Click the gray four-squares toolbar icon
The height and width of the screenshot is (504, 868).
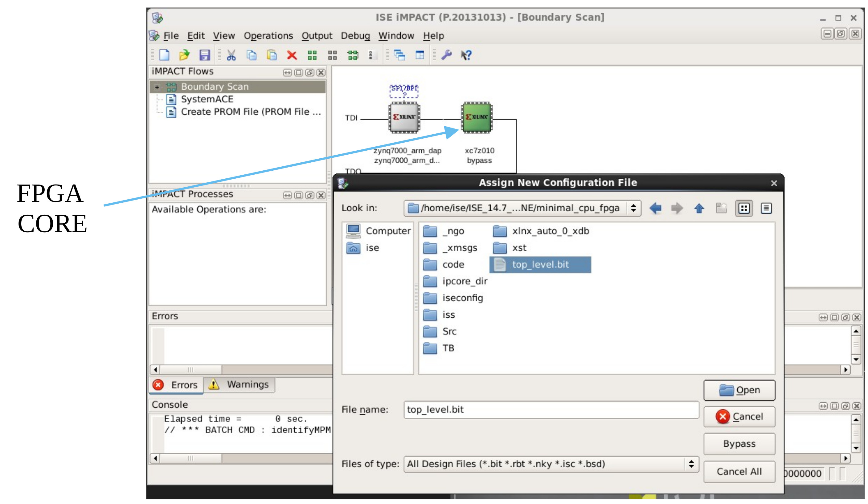click(333, 55)
